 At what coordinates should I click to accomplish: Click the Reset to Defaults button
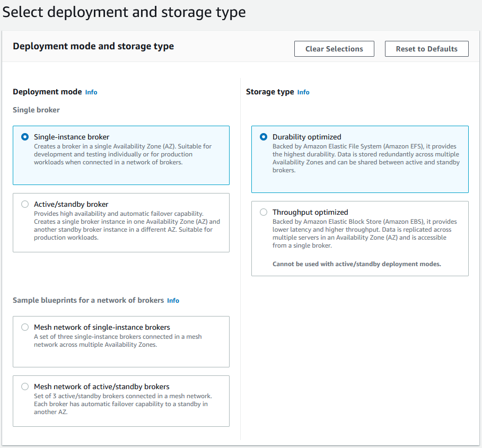click(x=427, y=49)
